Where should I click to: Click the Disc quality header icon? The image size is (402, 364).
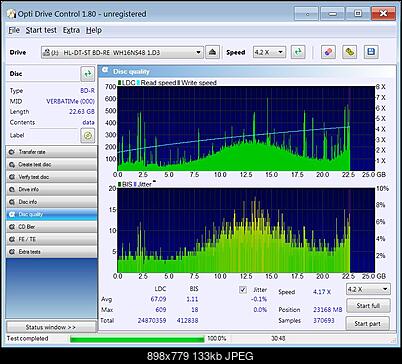(105, 71)
